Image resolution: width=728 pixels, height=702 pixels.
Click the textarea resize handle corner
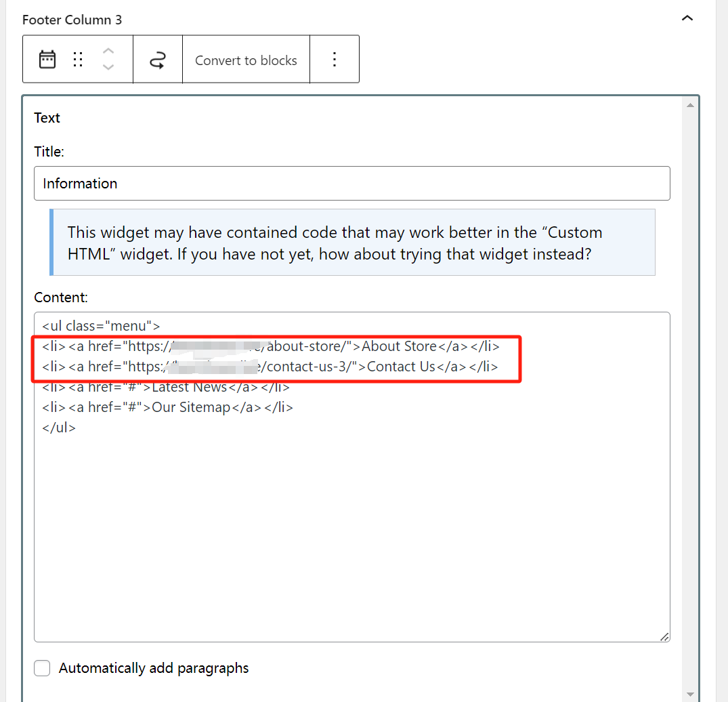pyautogui.click(x=664, y=637)
